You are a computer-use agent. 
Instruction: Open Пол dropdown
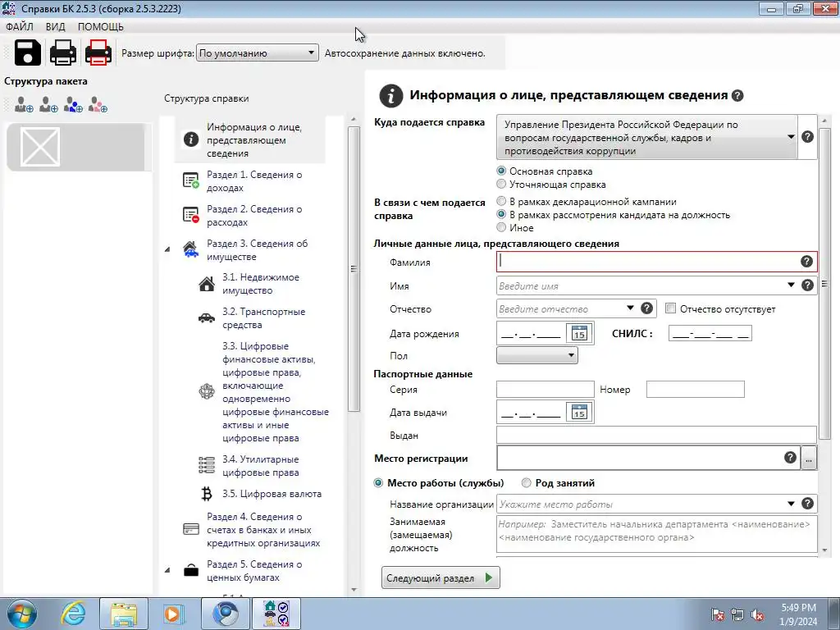click(x=536, y=355)
